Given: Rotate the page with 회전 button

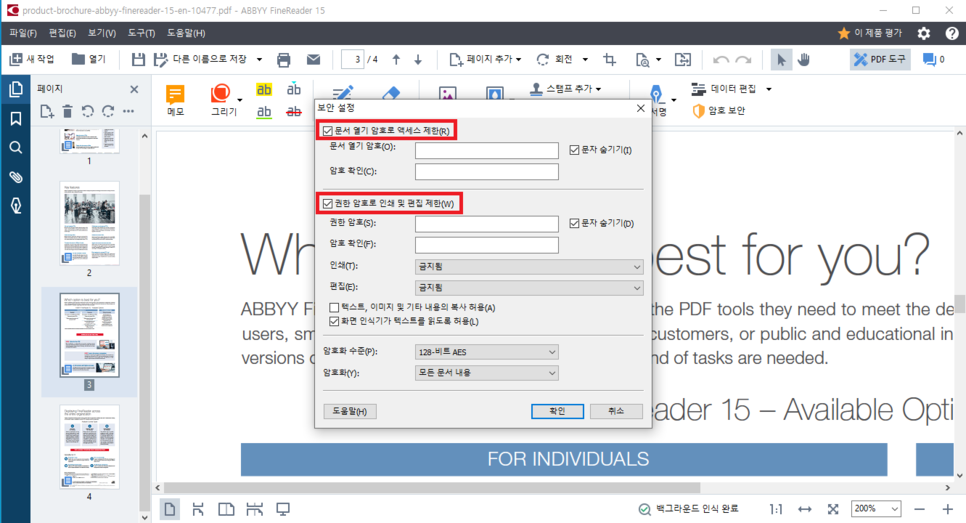Looking at the screenshot, I should (x=554, y=59).
